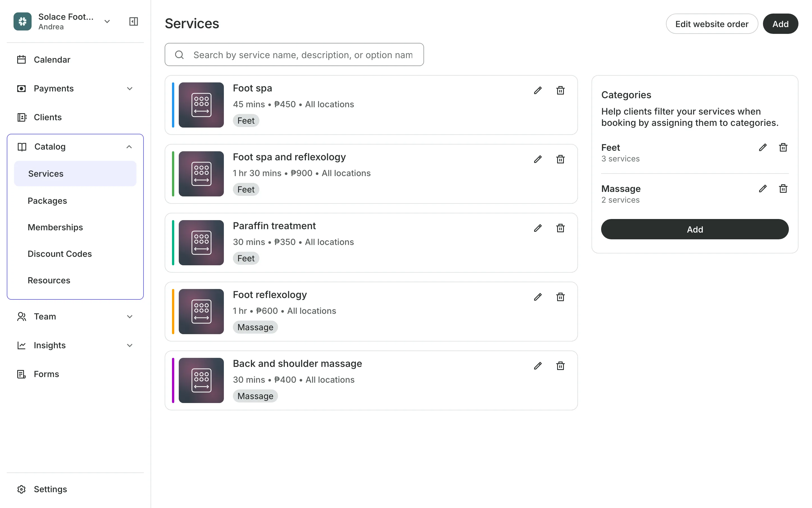Select Services in the Catalog menu
This screenshot has height=508, width=812.
coord(75,174)
